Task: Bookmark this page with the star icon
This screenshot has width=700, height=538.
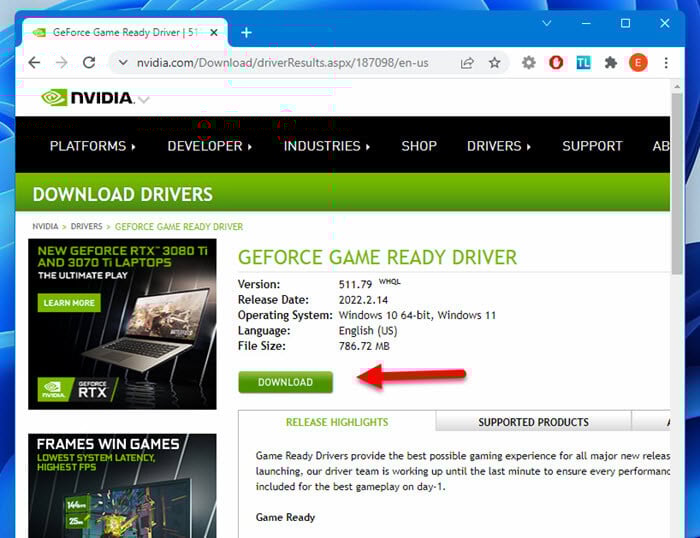Action: 494,63
